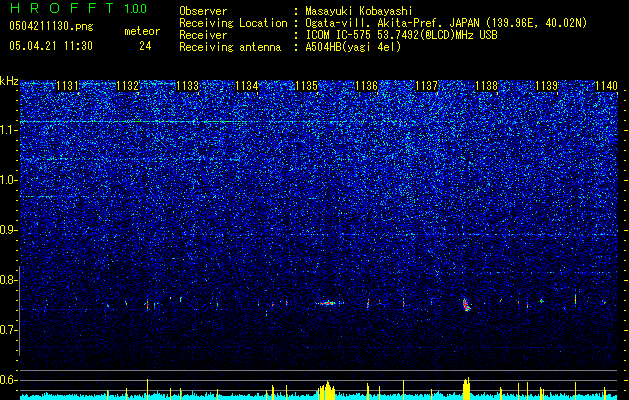
Task: Click the 1.0 frequency axis label
Action: point(9,180)
